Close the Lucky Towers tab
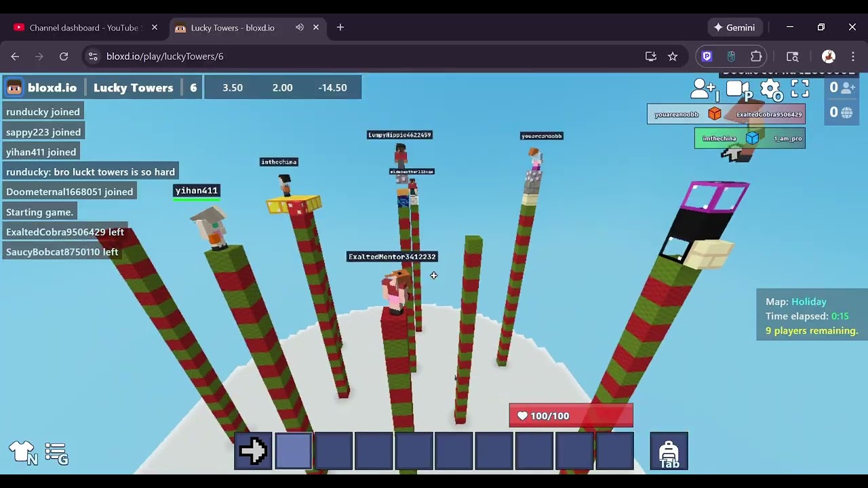The image size is (868, 488). (316, 28)
